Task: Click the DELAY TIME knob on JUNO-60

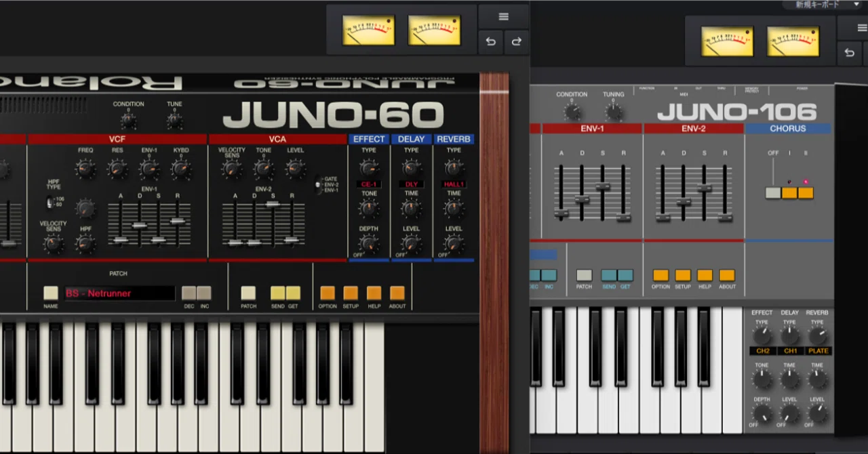Action: pos(412,209)
